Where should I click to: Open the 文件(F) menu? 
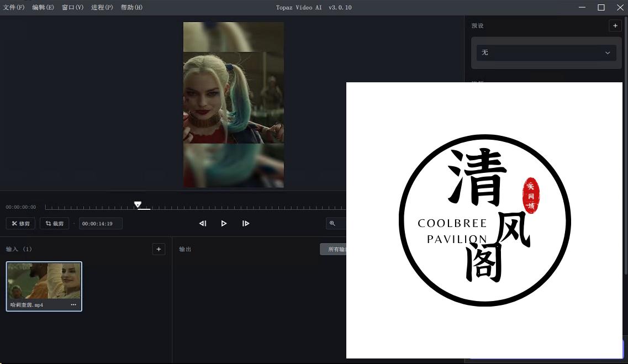[14, 7]
